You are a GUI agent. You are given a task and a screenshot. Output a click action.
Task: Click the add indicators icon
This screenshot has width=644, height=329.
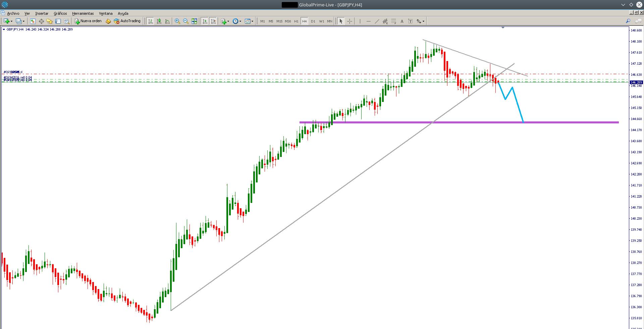point(224,21)
